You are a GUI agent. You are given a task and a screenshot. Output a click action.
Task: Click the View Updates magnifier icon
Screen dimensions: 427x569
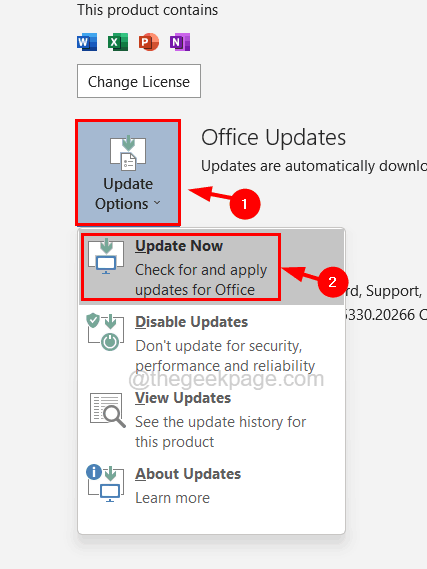[x=107, y=410]
